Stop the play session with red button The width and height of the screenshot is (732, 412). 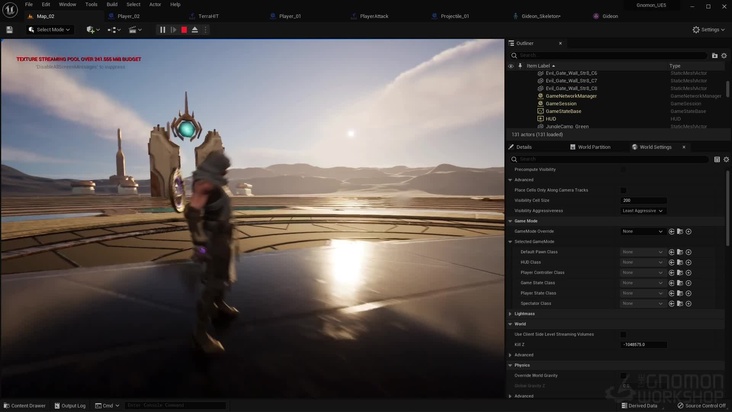click(x=184, y=30)
